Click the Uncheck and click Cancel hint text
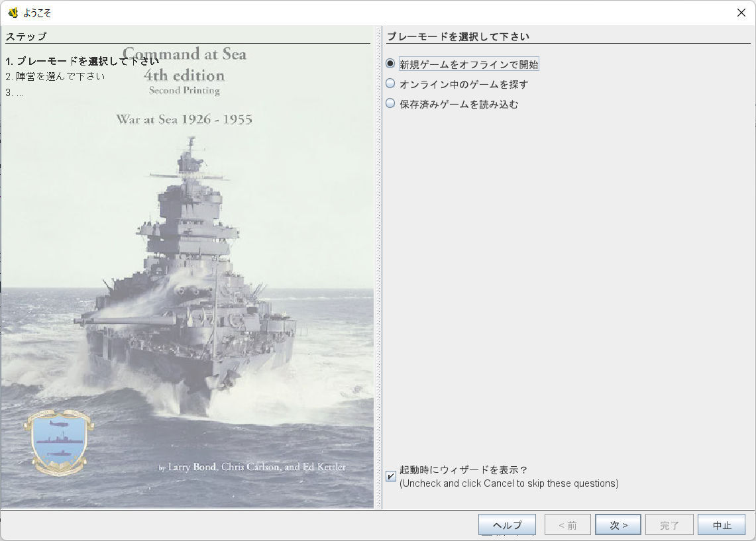Screen dimensions: 756x541 [x=509, y=483]
